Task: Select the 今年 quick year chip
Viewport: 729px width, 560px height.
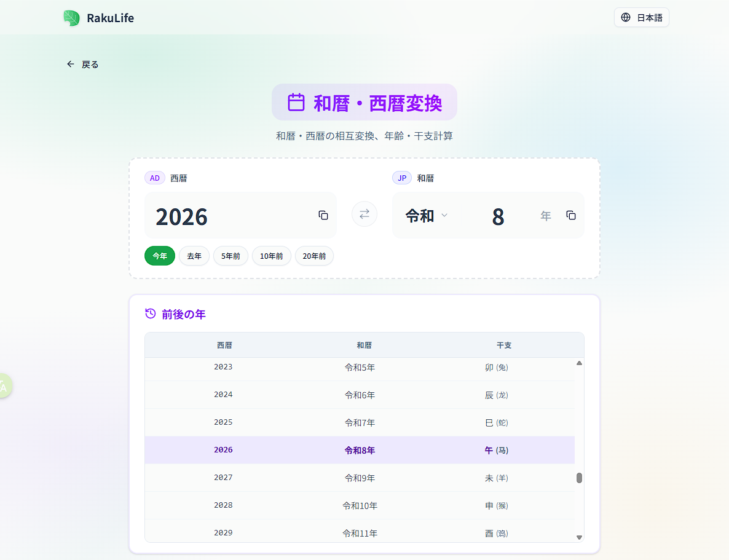Action: tap(160, 256)
